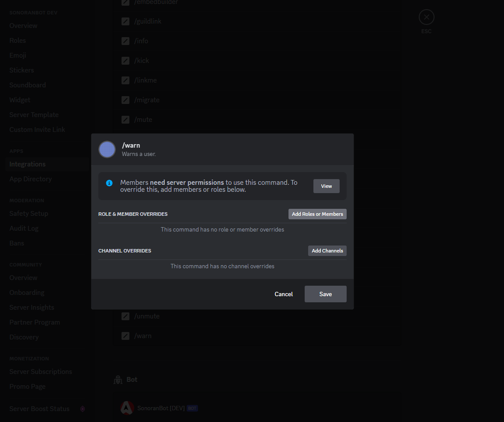Open the Overview page under Community
The height and width of the screenshot is (422, 504).
[x=47, y=278]
